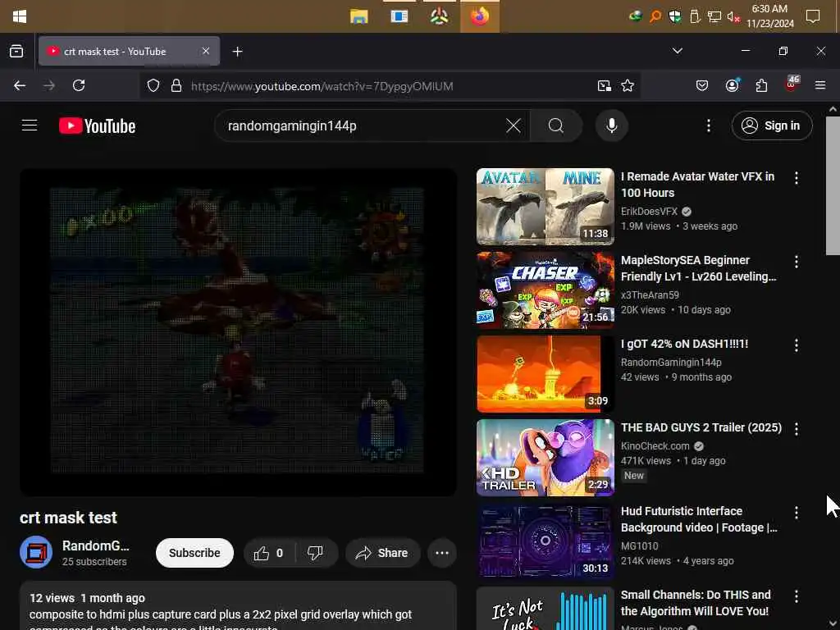This screenshot has height=630, width=840.
Task: Open options menu for DASH video
Action: (797, 345)
